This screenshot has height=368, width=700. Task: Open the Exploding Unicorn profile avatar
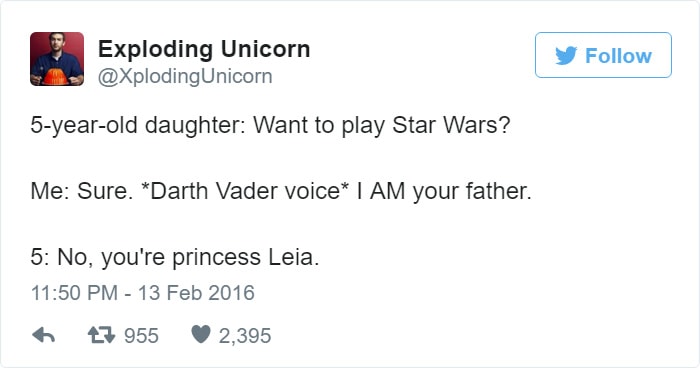pyautogui.click(x=57, y=59)
